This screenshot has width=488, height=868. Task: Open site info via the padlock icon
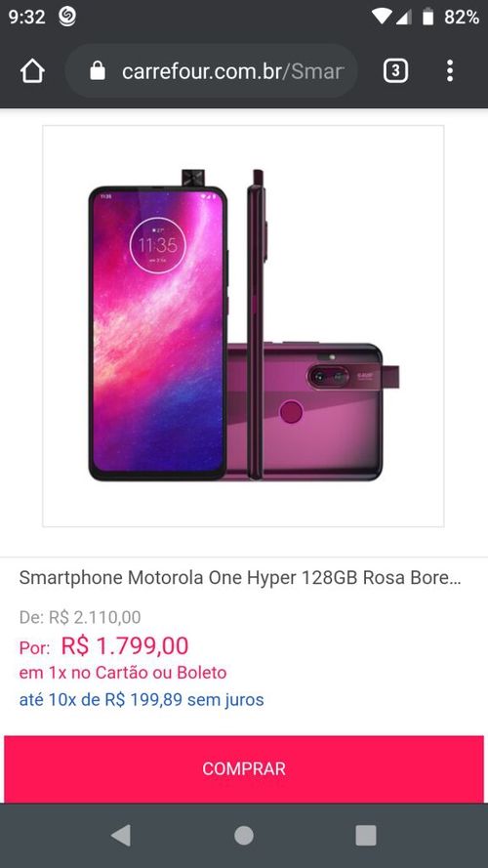pyautogui.click(x=98, y=71)
